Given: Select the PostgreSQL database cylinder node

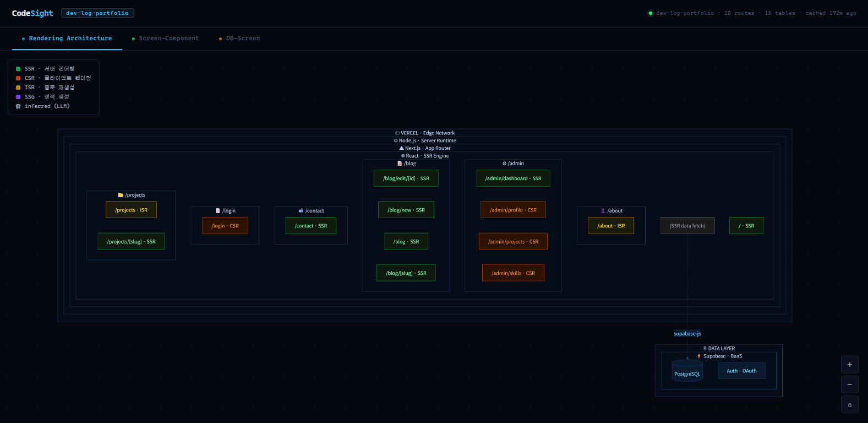Looking at the screenshot, I should click(x=687, y=371).
